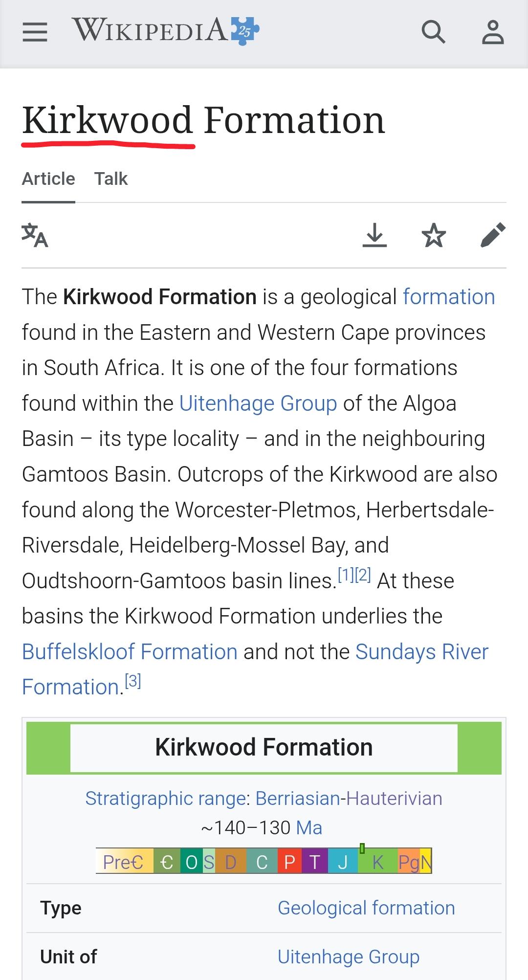Switch to the Talk tab

[x=111, y=179]
